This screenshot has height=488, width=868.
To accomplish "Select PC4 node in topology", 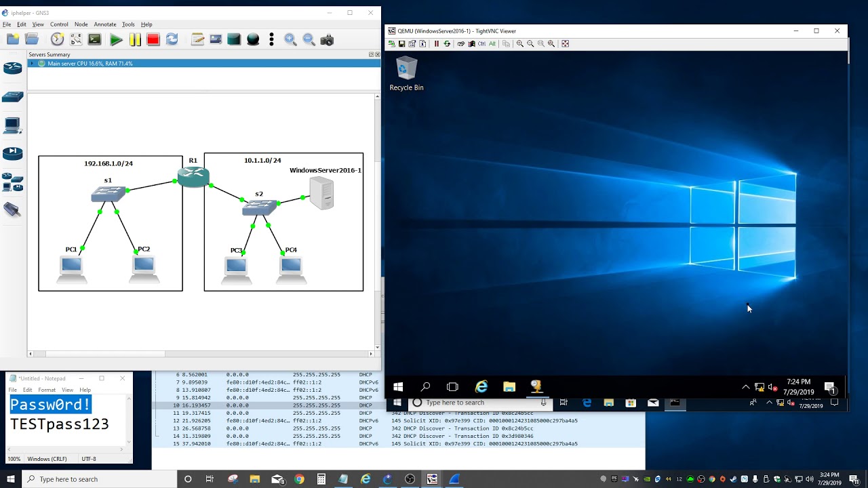I will click(291, 269).
